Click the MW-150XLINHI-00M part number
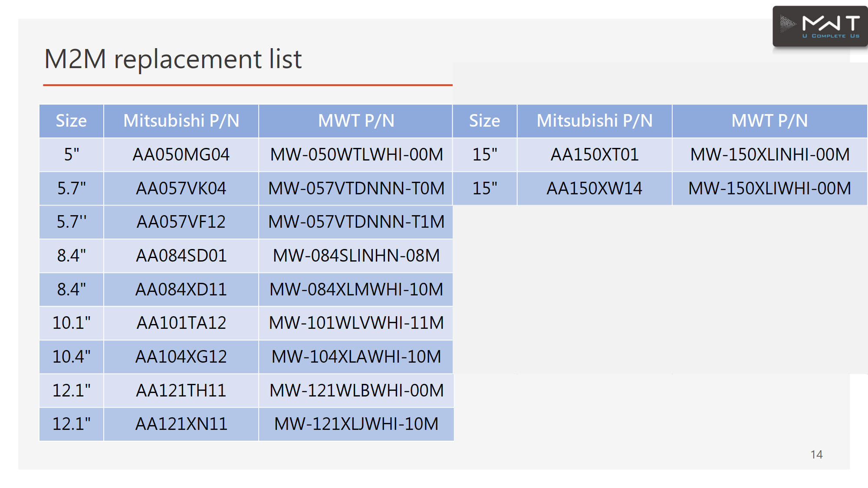This screenshot has width=868, height=488. pos(769,154)
